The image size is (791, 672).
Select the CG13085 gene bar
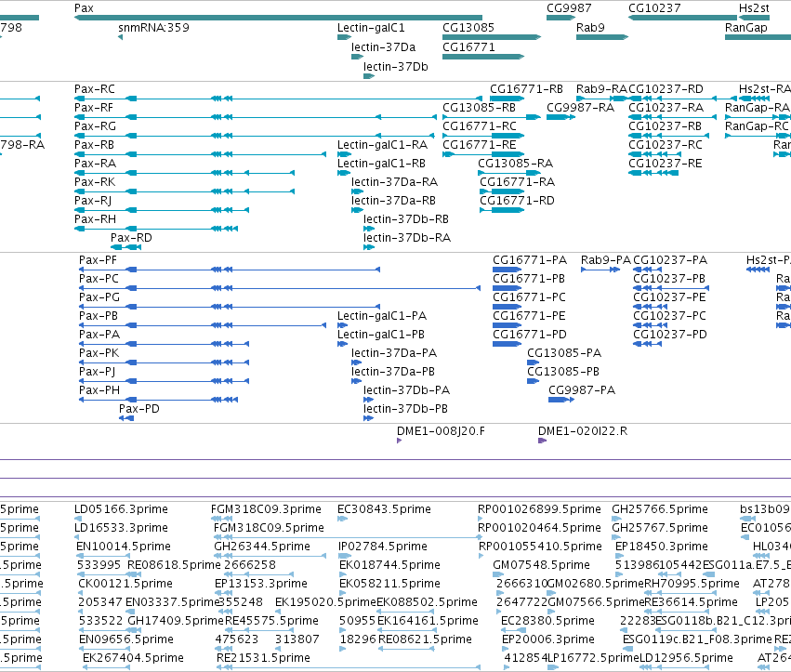[x=492, y=37]
